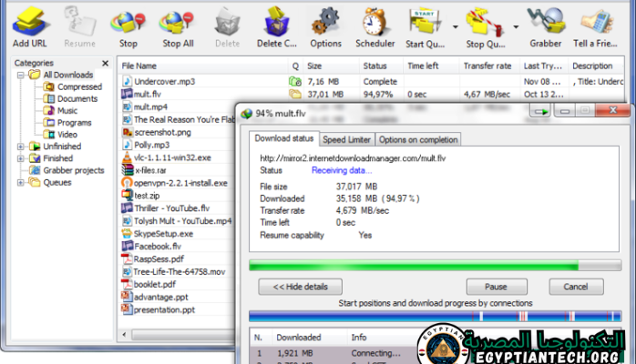Select the Polly.mp3 file row
Image resolution: width=636 pixels, height=364 pixels.
[178, 145]
